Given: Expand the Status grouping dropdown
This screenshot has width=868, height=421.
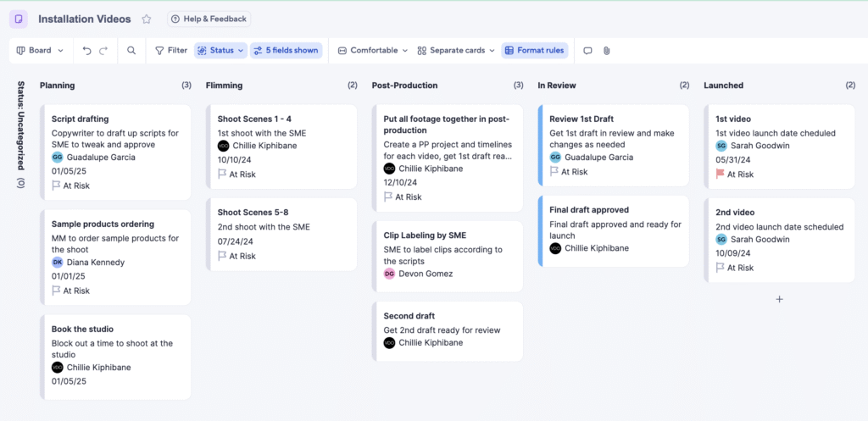Looking at the screenshot, I should [220, 51].
